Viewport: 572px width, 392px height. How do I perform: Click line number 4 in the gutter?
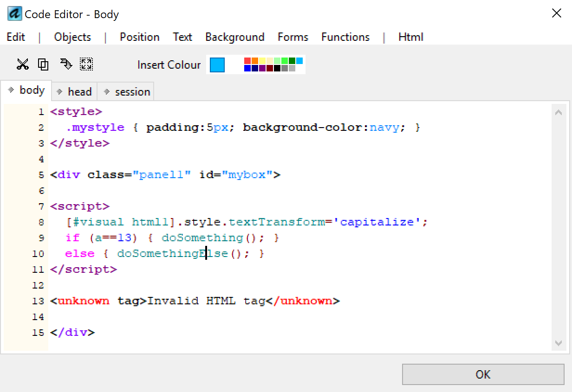(x=41, y=159)
